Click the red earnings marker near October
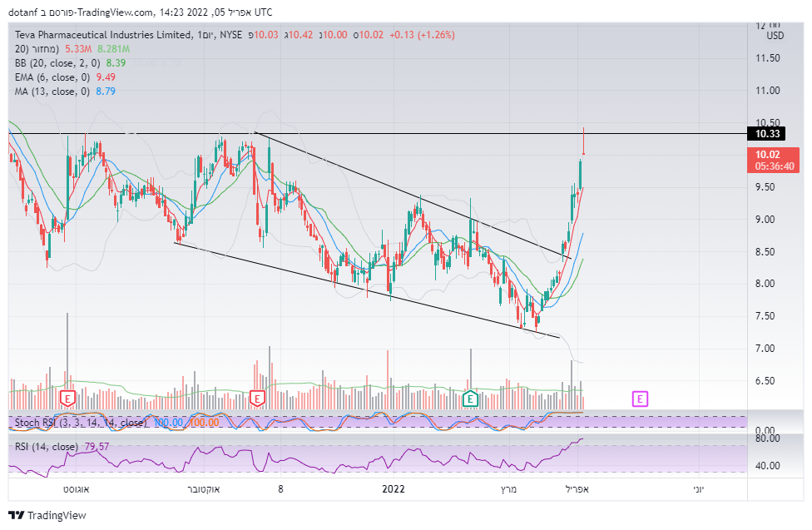This screenshot has width=812, height=530. (x=257, y=399)
